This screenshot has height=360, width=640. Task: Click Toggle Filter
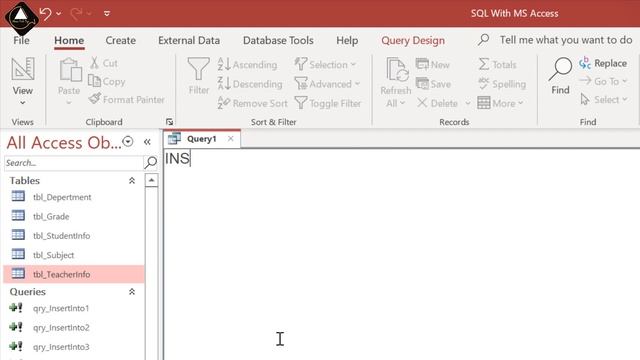tap(328, 103)
